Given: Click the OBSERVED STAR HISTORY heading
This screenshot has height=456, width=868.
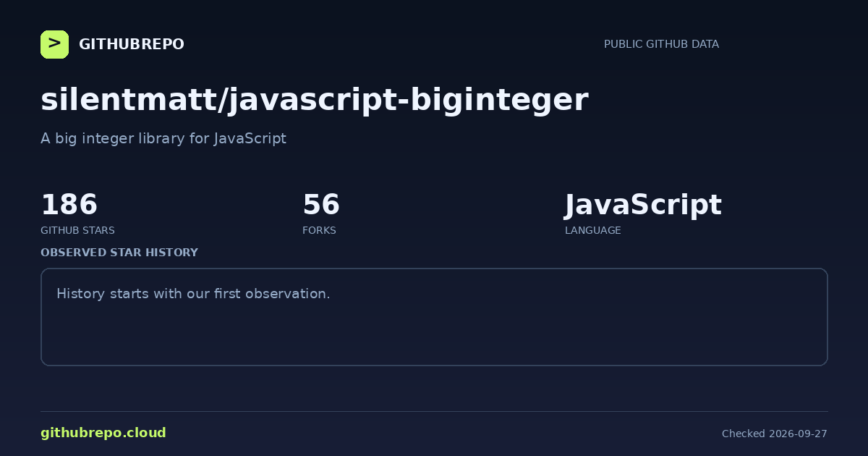Looking at the screenshot, I should [x=119, y=253].
